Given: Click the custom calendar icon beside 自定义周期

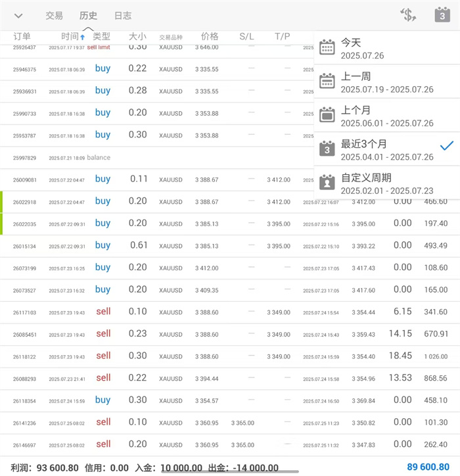Looking at the screenshot, I should point(327,183).
